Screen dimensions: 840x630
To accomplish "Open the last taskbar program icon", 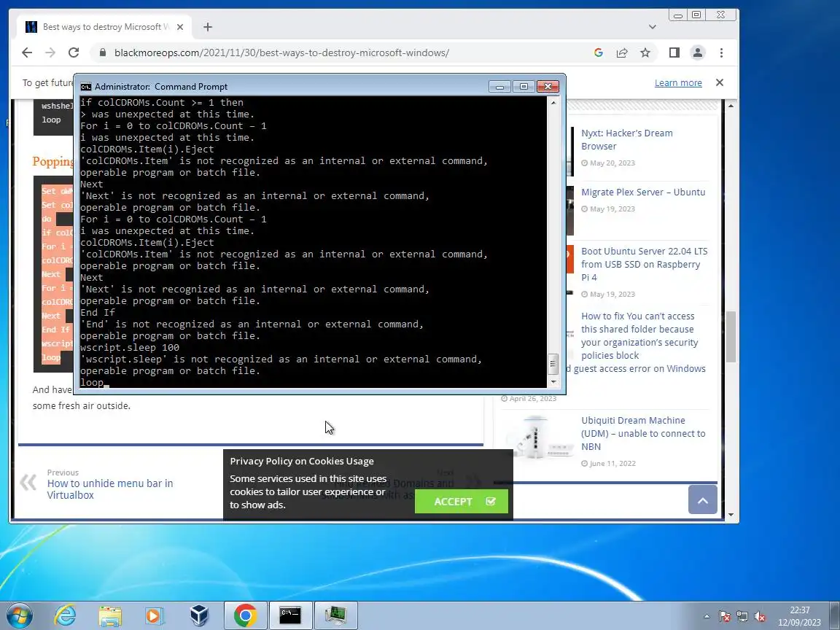I will coord(336,615).
